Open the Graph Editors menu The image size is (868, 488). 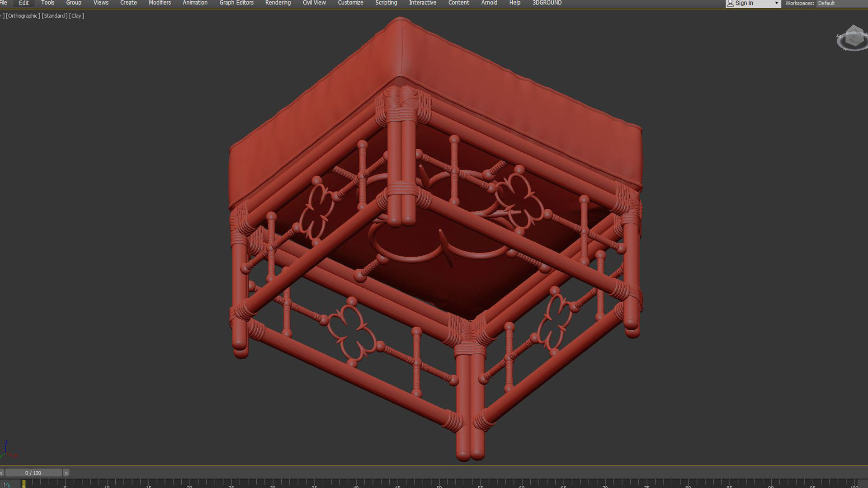coord(236,3)
